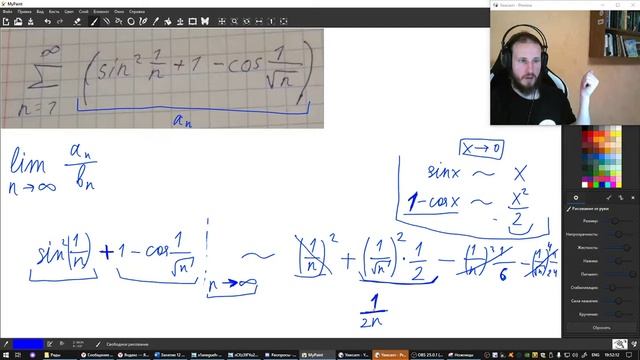Image resolution: width=640 pixels, height=360 pixels.
Task: Choose the layer reposition tool
Action: 180,21
